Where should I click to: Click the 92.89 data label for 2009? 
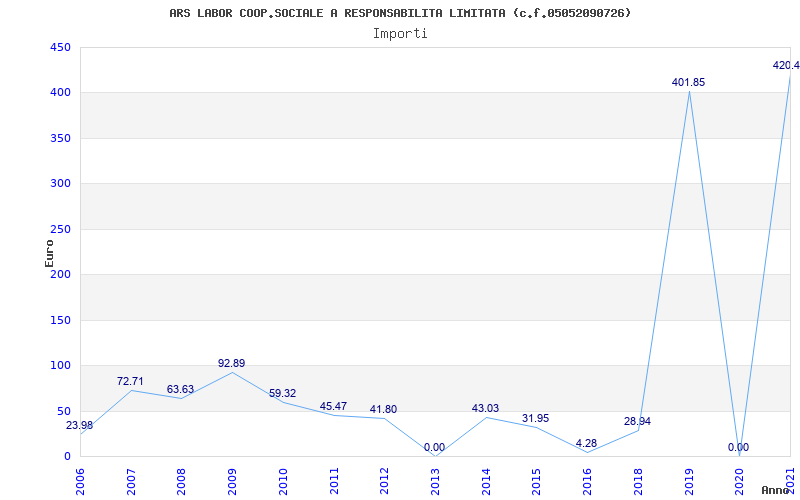(x=231, y=363)
